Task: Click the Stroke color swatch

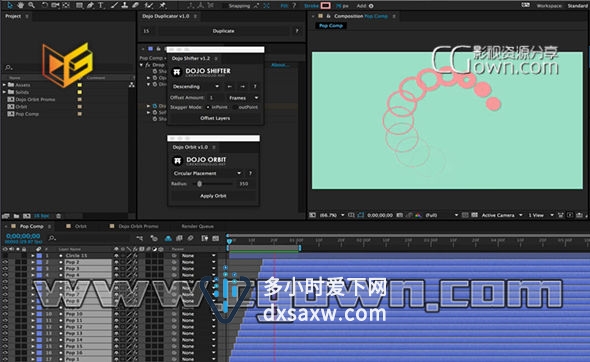Action: [x=326, y=6]
